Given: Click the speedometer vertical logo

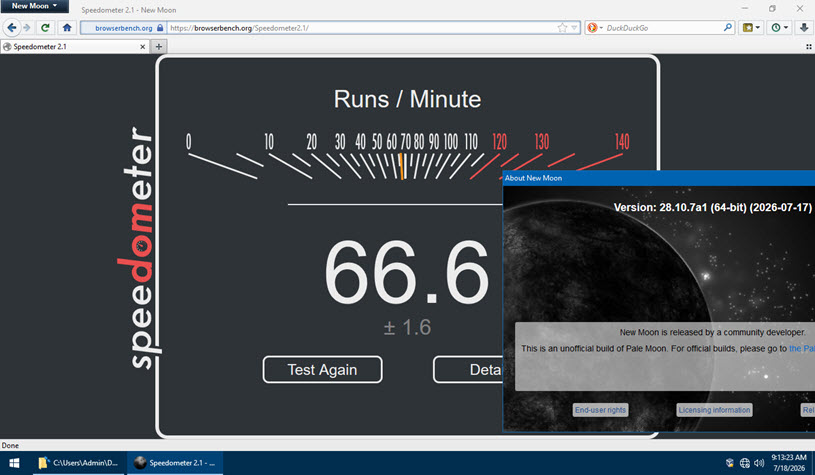Looking at the screenshot, I should pyautogui.click(x=138, y=248).
